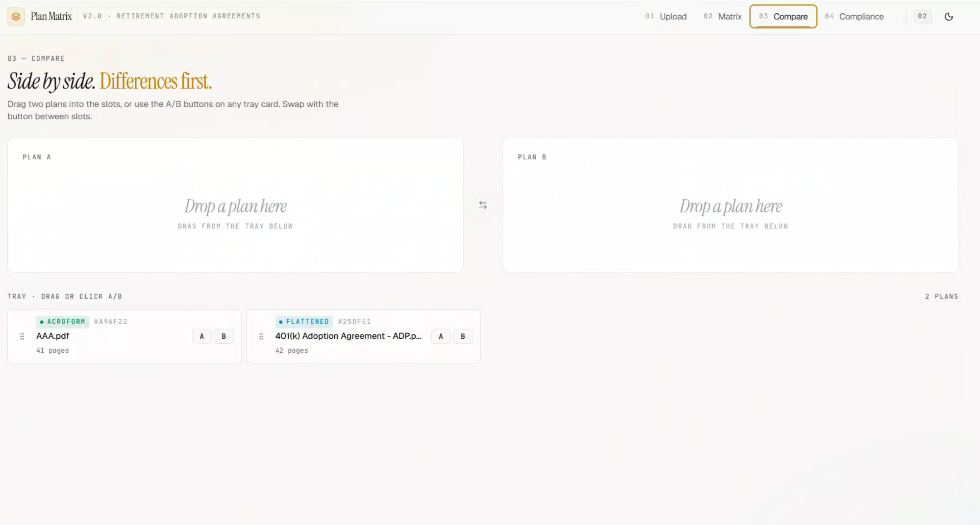Grab the drag handle on the AAA.pdf card
The height and width of the screenshot is (525, 980).
(22, 336)
